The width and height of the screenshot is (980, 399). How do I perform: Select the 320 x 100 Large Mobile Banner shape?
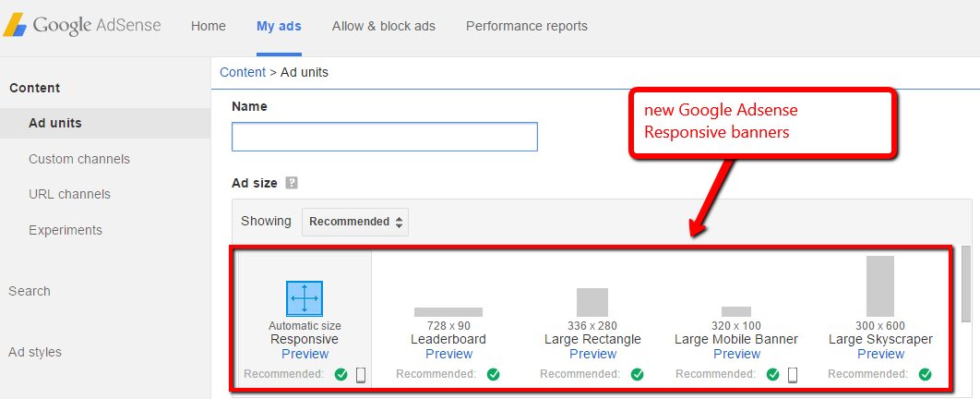[735, 311]
